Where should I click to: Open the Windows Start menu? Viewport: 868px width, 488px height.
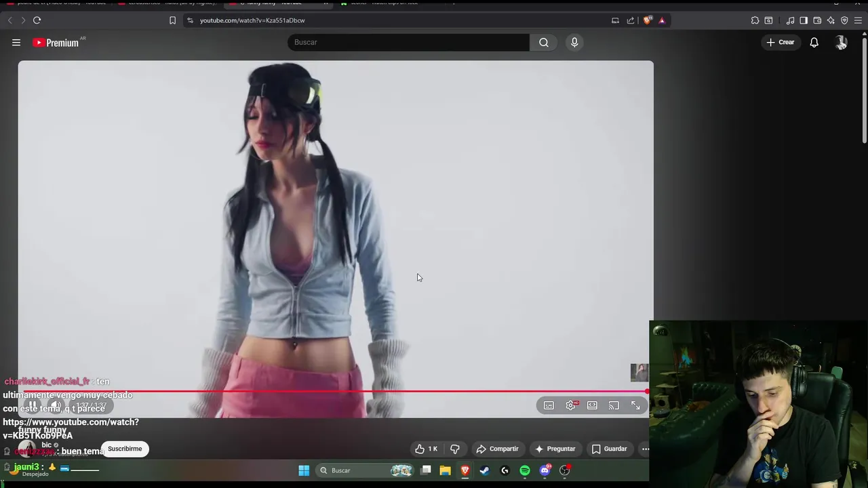(304, 470)
